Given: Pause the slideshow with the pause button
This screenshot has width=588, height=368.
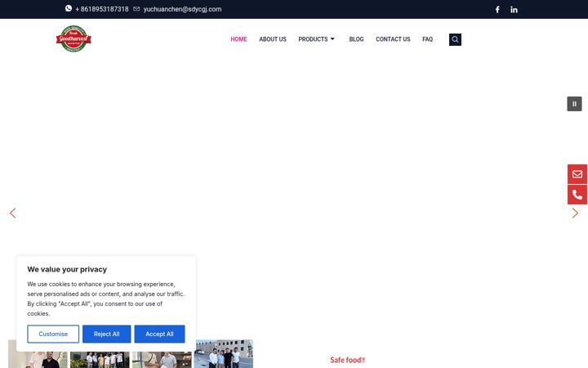Looking at the screenshot, I should (574, 104).
